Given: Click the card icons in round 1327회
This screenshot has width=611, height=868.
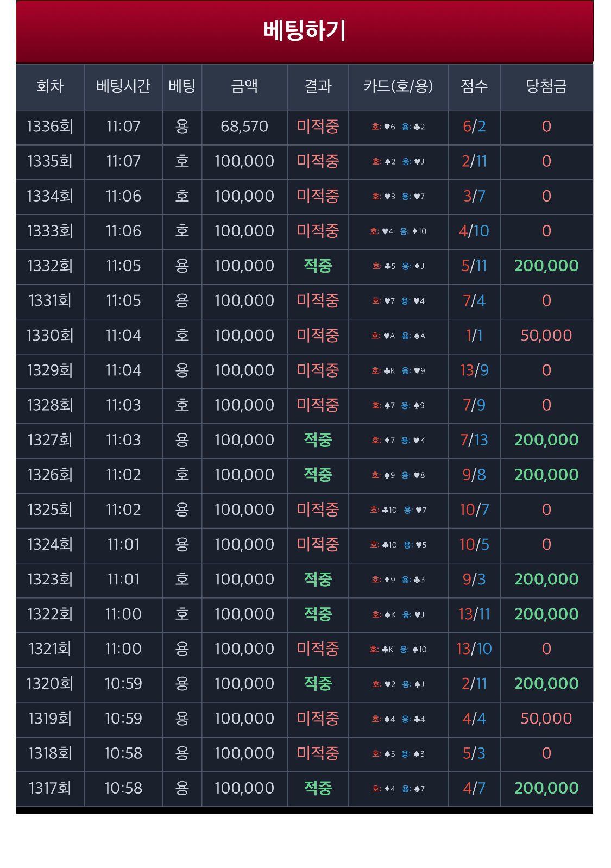Looking at the screenshot, I should pos(398,441).
